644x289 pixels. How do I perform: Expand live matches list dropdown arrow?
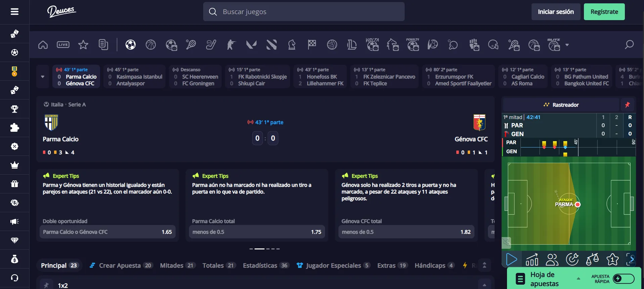point(43,76)
